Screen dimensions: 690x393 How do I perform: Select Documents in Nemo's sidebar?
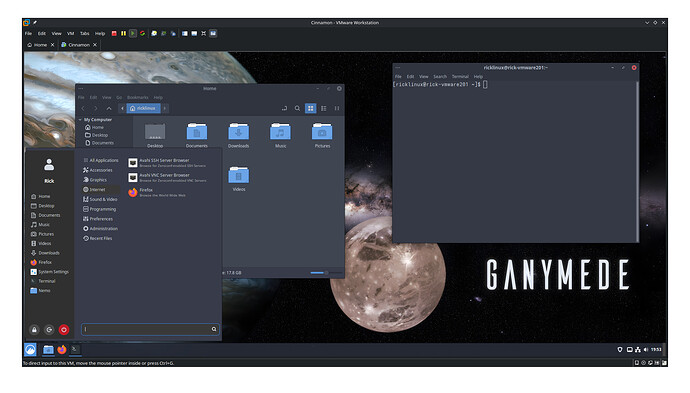click(99, 143)
